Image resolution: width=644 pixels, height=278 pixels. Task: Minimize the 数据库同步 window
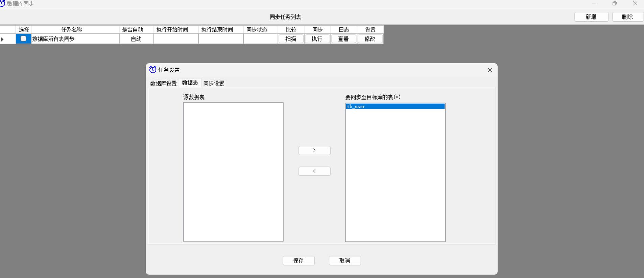[x=594, y=3]
